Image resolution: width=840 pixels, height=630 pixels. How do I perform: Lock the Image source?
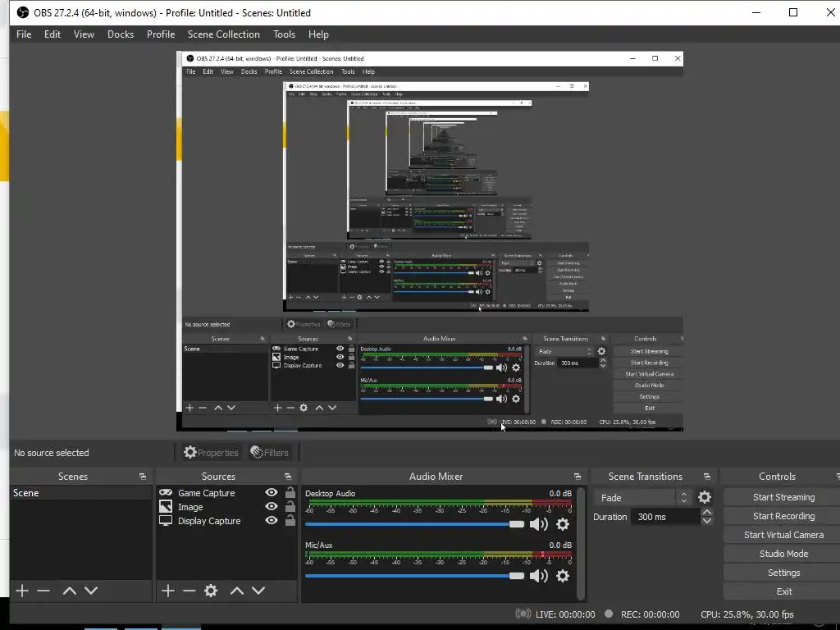[x=290, y=506]
